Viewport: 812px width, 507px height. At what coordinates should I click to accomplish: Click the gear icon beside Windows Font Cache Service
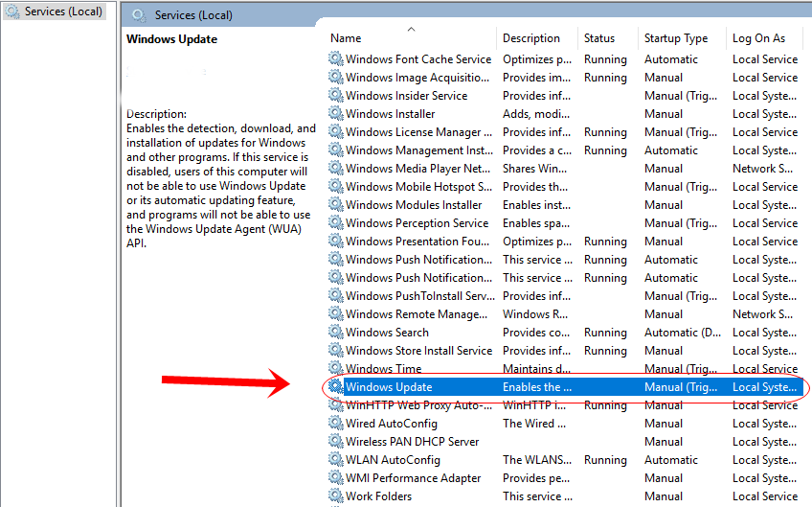click(x=335, y=58)
